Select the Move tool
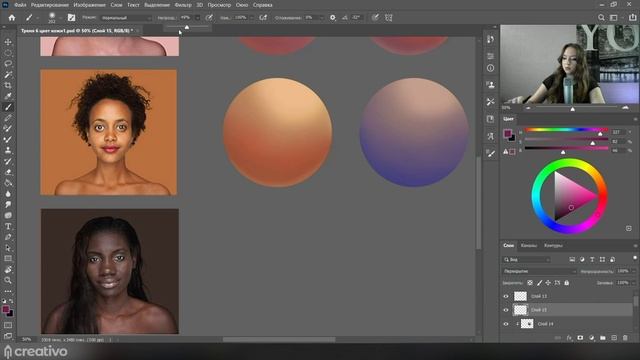 pyautogui.click(x=8, y=42)
